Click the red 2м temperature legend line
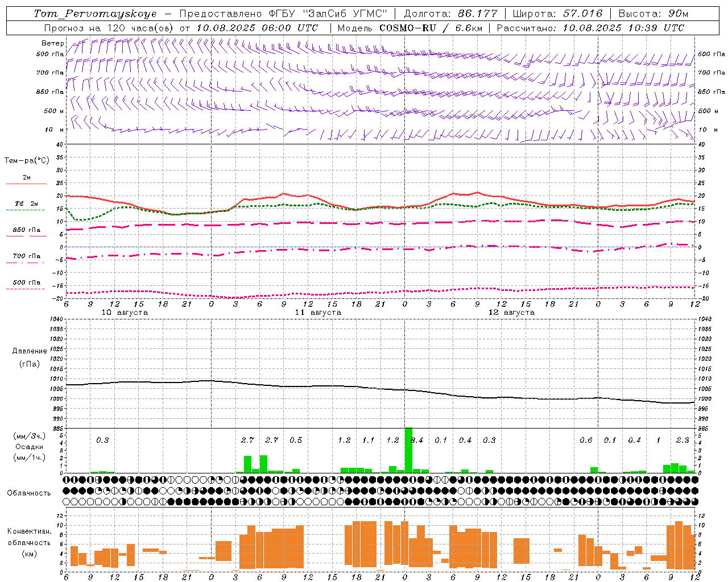The width and height of the screenshot is (728, 582). click(x=26, y=184)
